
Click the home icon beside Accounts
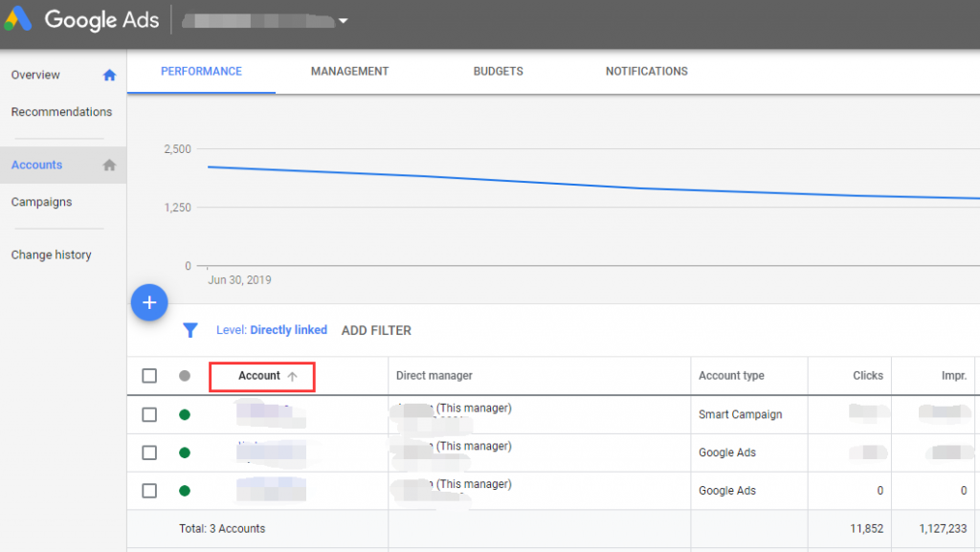109,165
